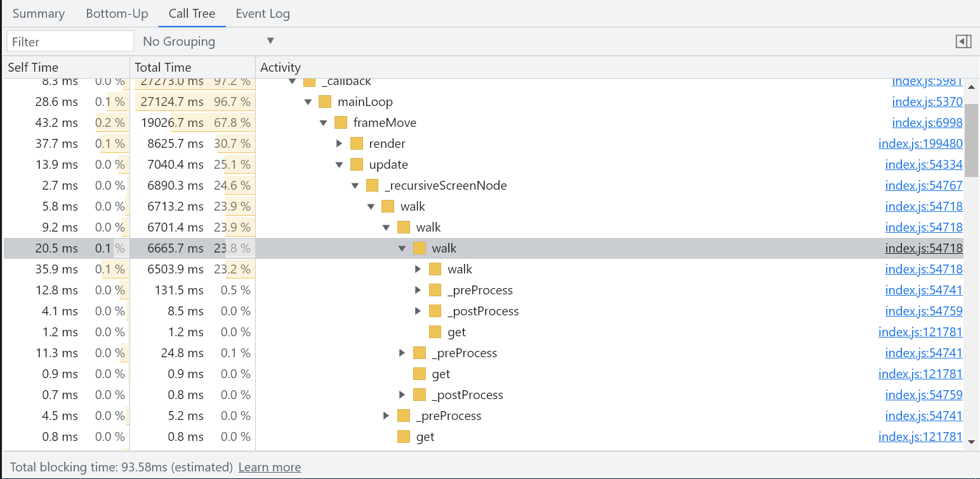The height and width of the screenshot is (479, 980).
Task: Open index.js:199480 source link
Action: (920, 143)
